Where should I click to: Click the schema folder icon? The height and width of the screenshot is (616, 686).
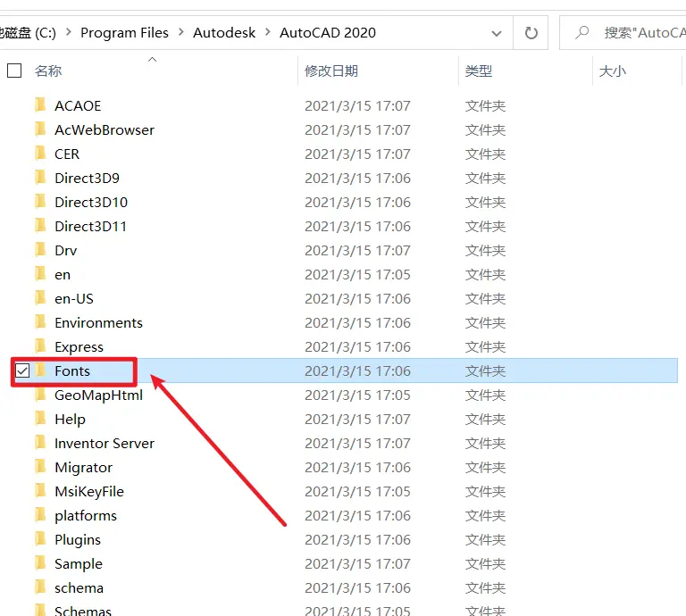click(x=40, y=587)
